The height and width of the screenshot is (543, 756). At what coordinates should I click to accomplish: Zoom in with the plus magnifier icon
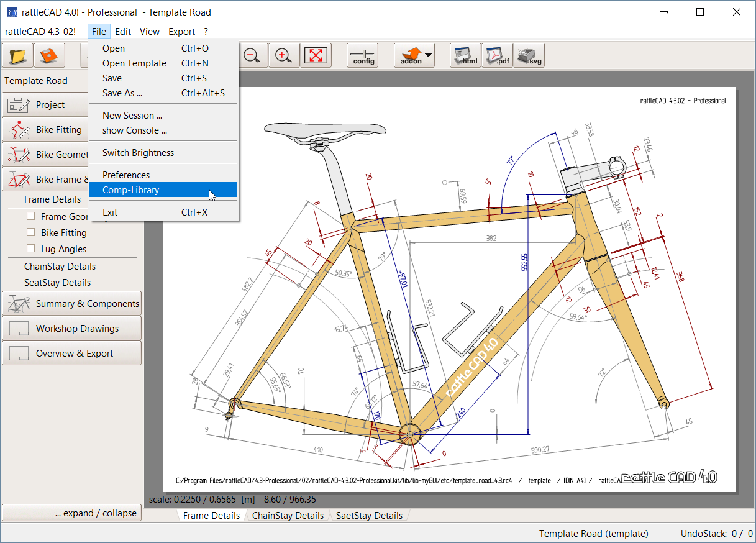(284, 55)
